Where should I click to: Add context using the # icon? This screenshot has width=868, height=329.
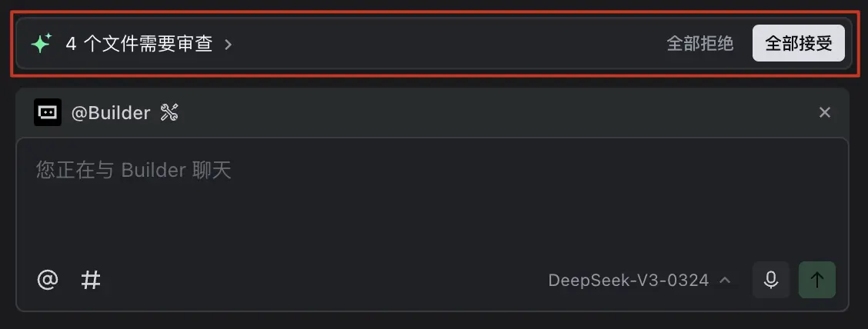click(91, 280)
